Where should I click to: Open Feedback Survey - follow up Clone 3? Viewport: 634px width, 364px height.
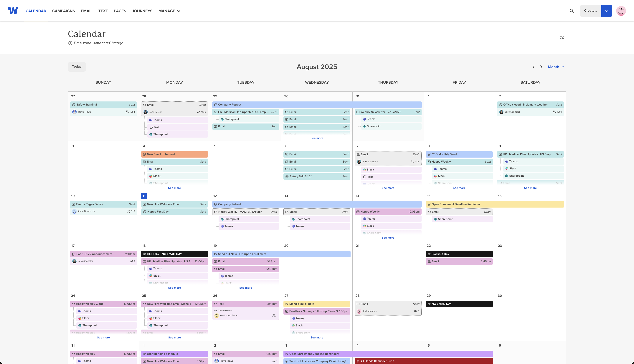point(317,311)
